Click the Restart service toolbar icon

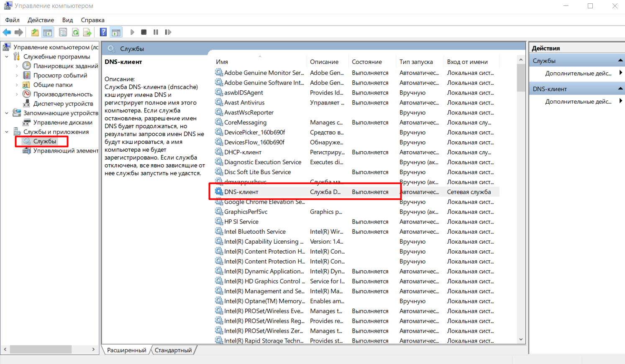click(168, 32)
